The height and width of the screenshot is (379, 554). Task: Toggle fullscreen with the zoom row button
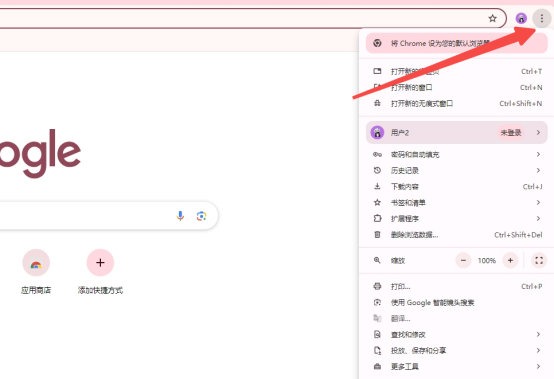[539, 260]
